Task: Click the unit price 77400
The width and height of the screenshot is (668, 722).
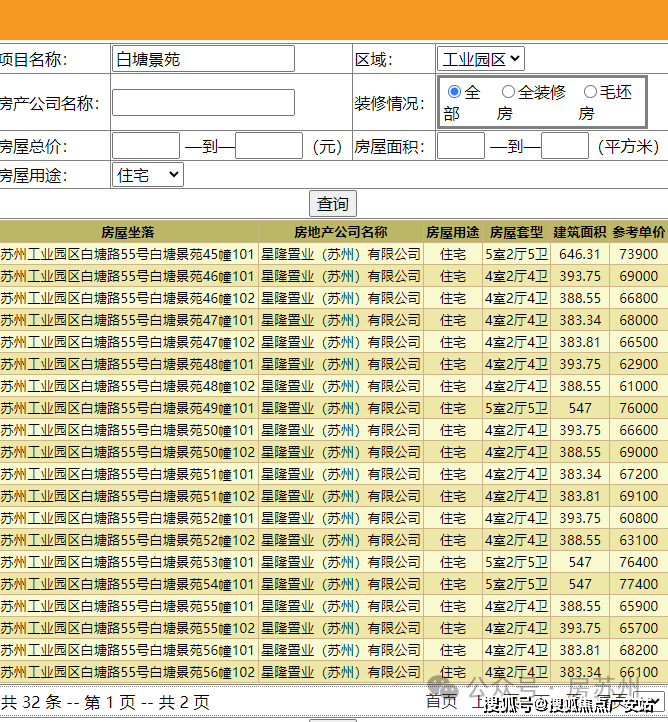Action: tap(639, 584)
